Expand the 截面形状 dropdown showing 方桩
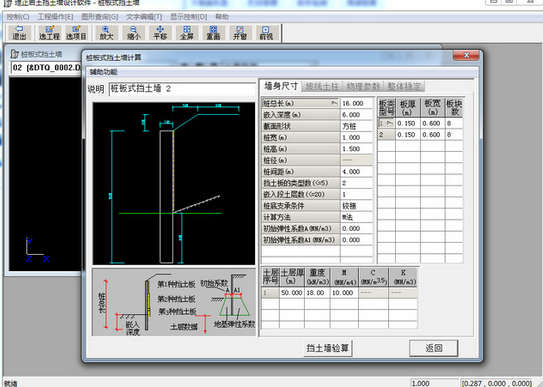Image resolution: width=543 pixels, height=387 pixels. click(356, 126)
